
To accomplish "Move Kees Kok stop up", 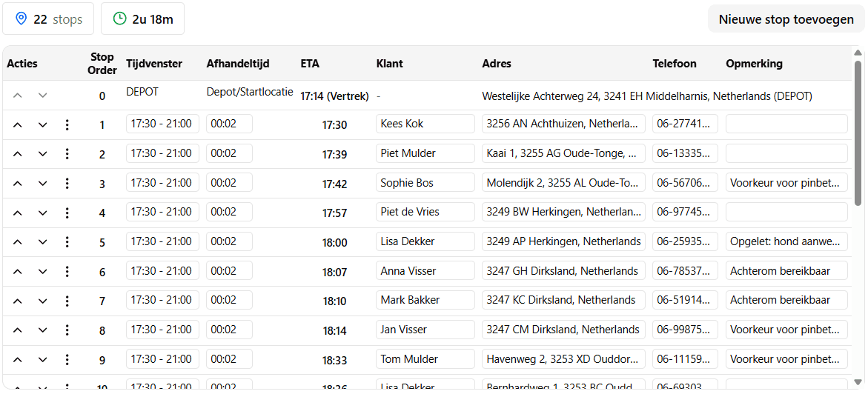I will point(18,124).
